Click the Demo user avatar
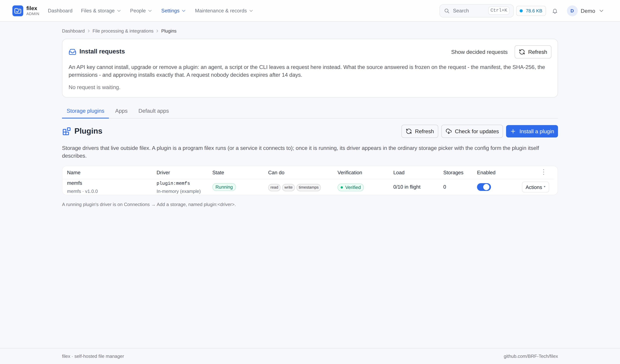 point(572,11)
